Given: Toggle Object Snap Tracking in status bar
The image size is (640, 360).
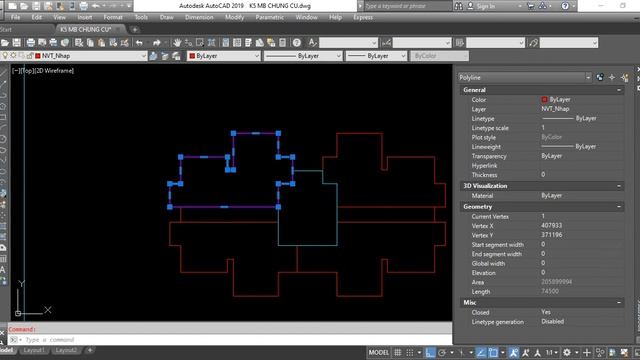Looking at the screenshot, I should pyautogui.click(x=481, y=352).
